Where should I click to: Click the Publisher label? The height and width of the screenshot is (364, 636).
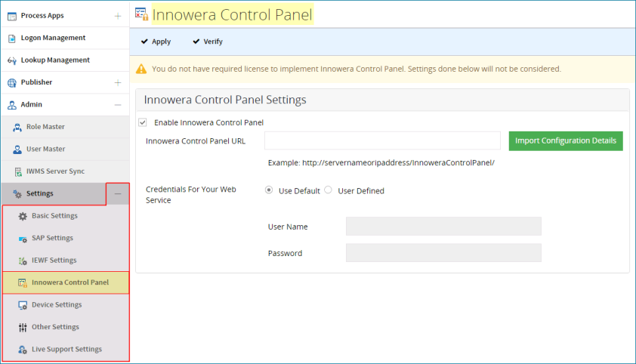tap(36, 82)
